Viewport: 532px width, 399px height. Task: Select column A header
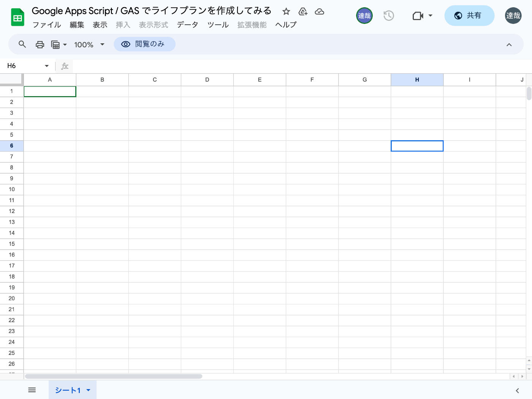[x=50, y=80]
